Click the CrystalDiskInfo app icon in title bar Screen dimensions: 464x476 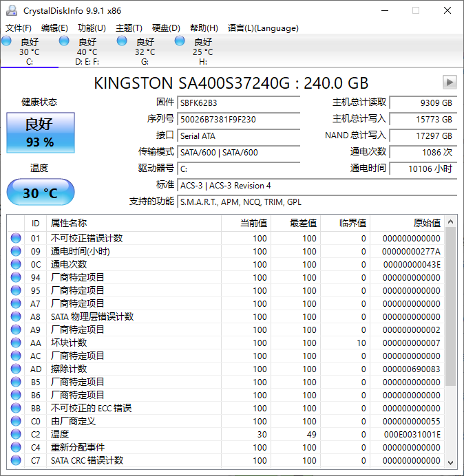coord(12,10)
